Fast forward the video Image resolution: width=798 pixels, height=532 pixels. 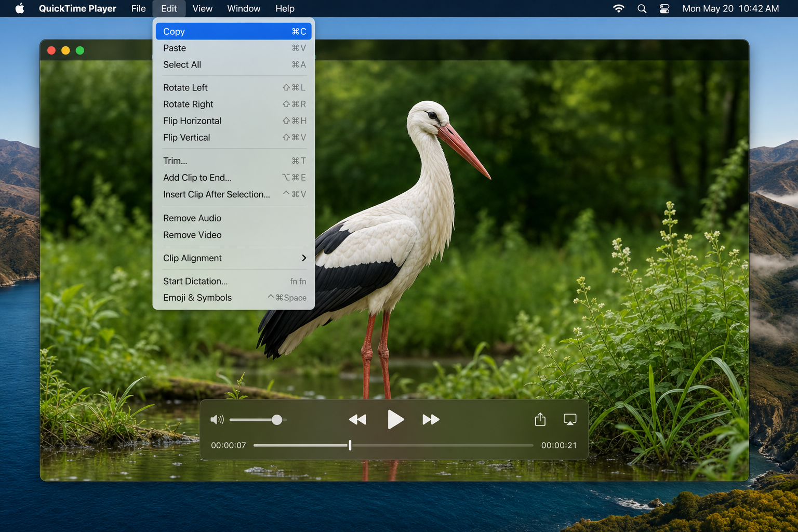point(431,419)
